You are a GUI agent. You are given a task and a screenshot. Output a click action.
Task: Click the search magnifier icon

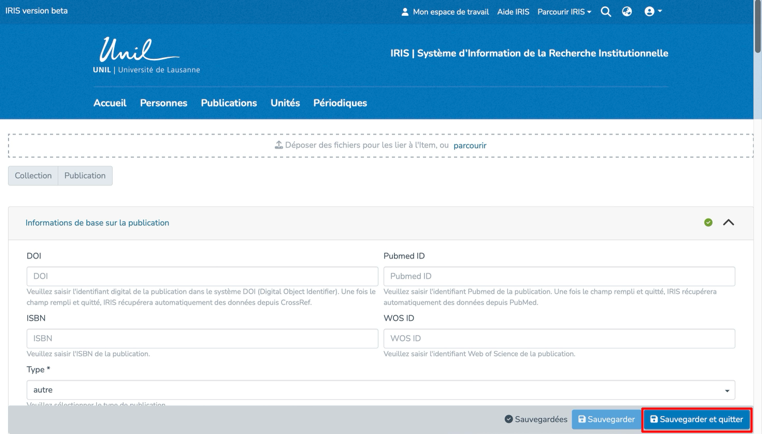(605, 12)
